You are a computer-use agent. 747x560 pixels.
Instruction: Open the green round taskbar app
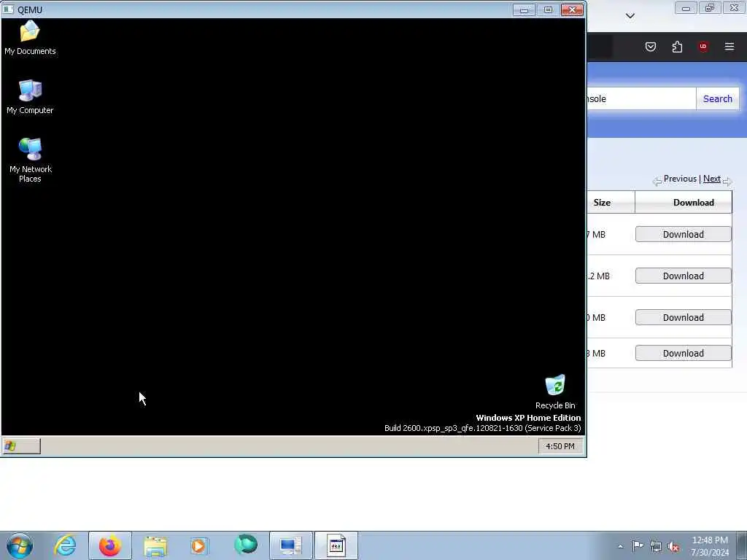click(245, 545)
